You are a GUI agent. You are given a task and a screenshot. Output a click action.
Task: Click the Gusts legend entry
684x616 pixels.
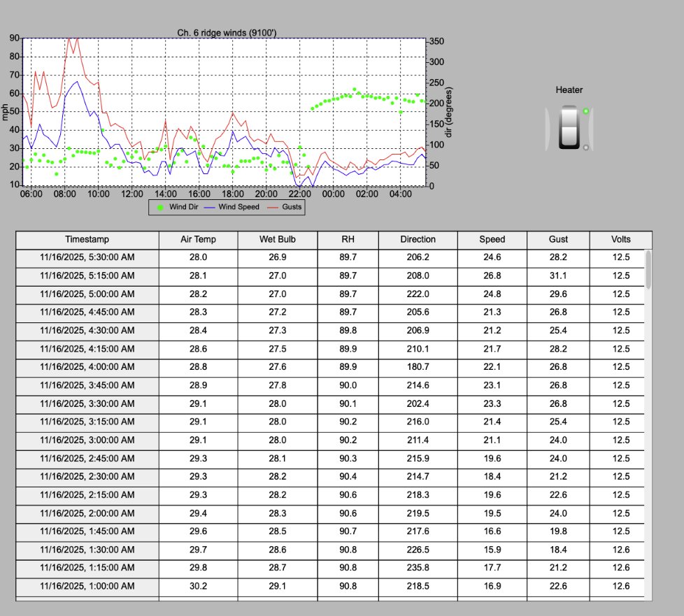pyautogui.click(x=285, y=207)
